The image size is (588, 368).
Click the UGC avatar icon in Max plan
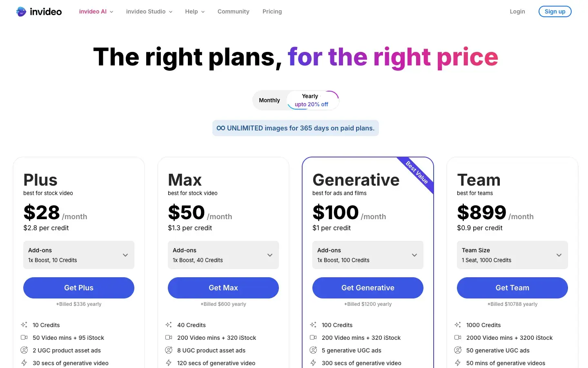click(x=169, y=350)
